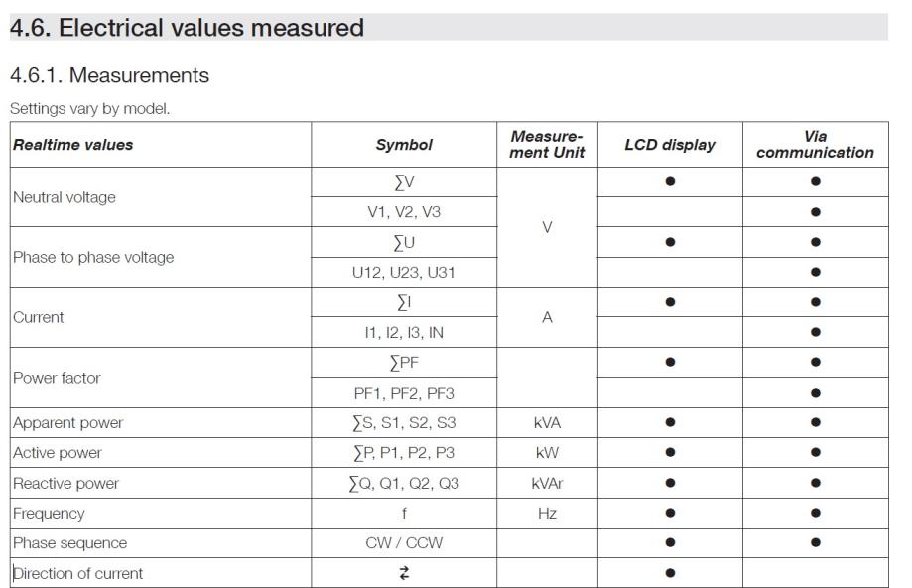
Task: Click the "CW / CCW" symbol cell
Action: [404, 543]
